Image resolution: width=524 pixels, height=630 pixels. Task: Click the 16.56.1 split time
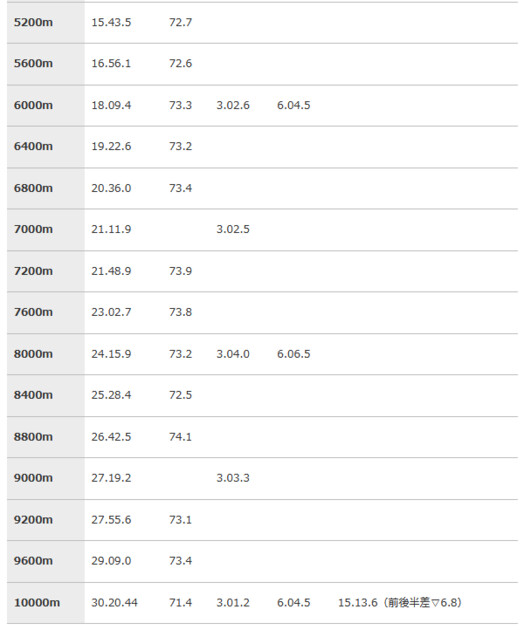pos(111,63)
